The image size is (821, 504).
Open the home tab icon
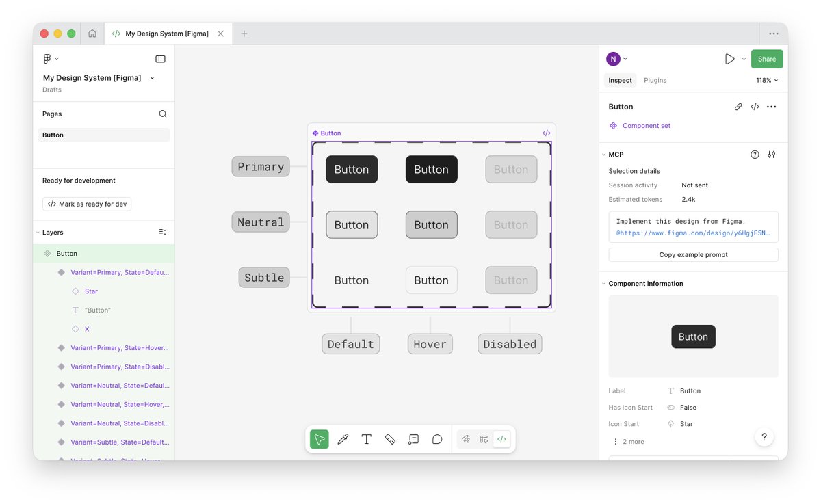[92, 34]
